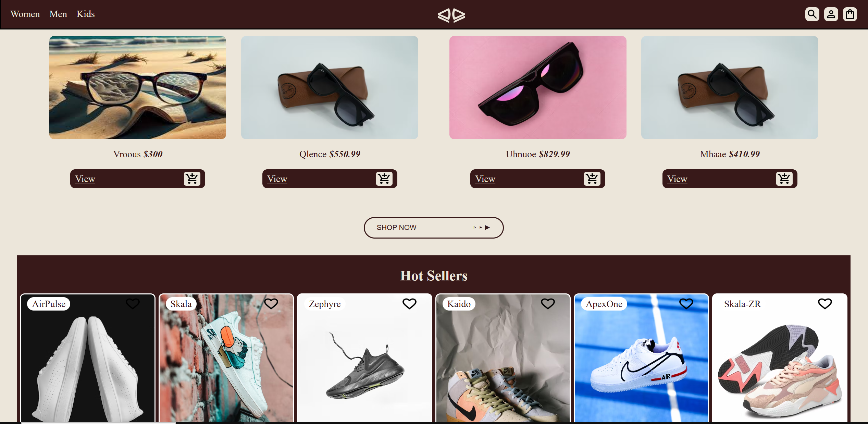Viewport: 868px width, 424px height.
Task: Add Mhaae sunglasses to cart
Action: 784,179
